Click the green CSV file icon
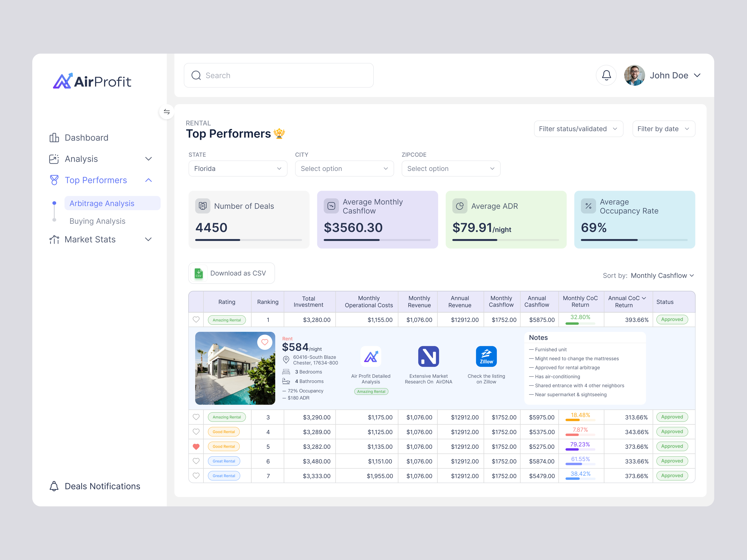Screen dimensions: 747x560 tap(199, 273)
